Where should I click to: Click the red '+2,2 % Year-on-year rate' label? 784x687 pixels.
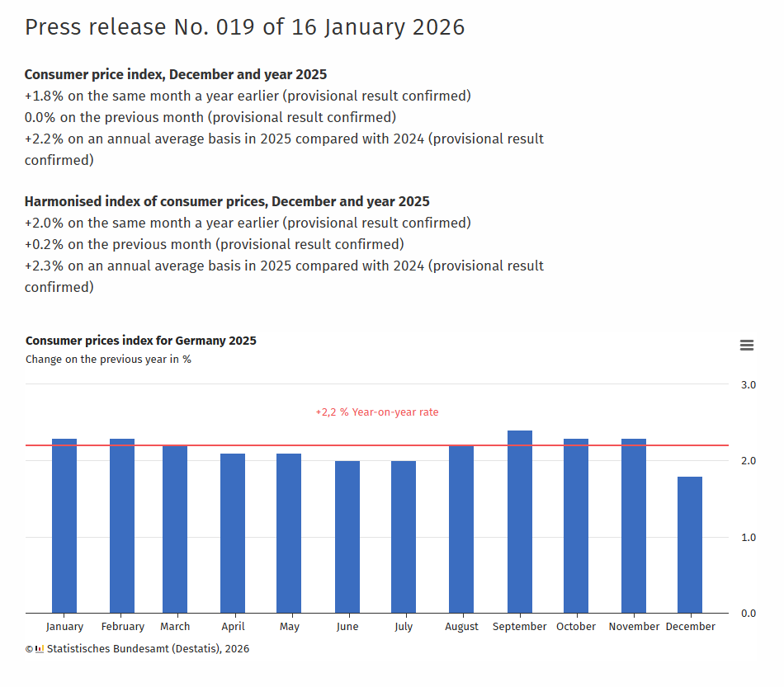point(377,412)
